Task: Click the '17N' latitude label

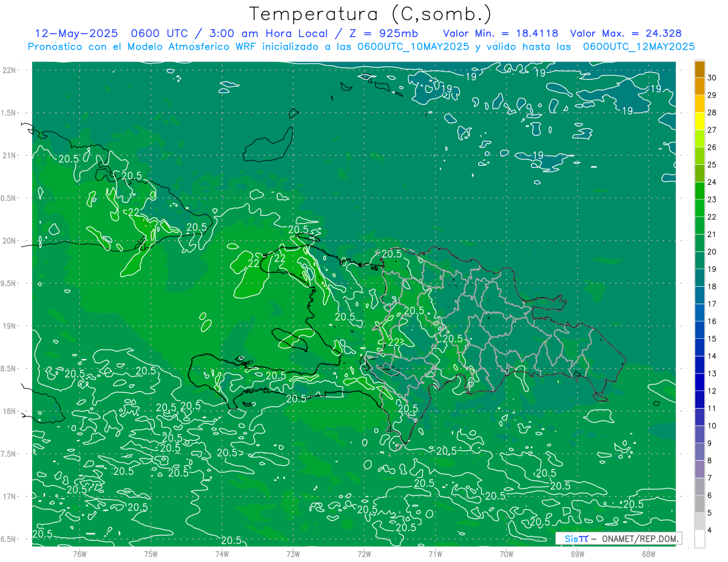Action: pyautogui.click(x=10, y=497)
